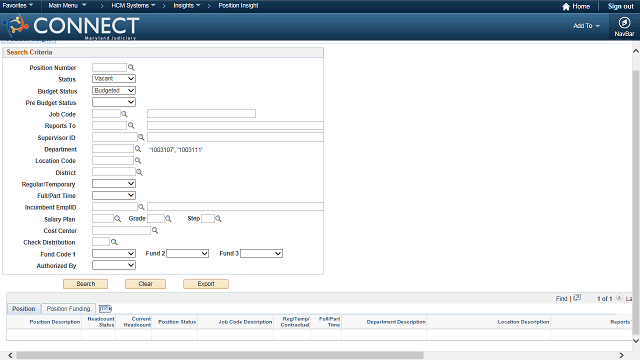Open the Salary Plan lookup magnifier
The image size is (640, 360).
tap(118, 219)
